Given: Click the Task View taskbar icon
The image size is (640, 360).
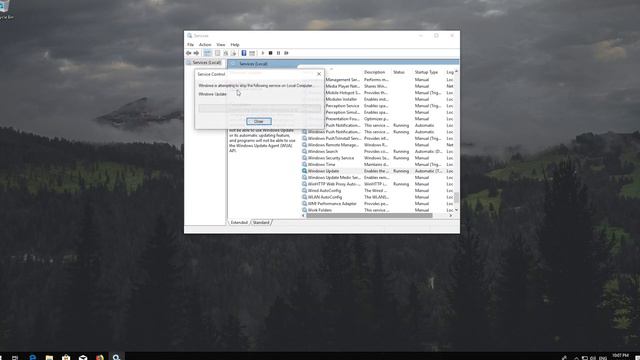Looking at the screenshot, I should (x=15, y=357).
